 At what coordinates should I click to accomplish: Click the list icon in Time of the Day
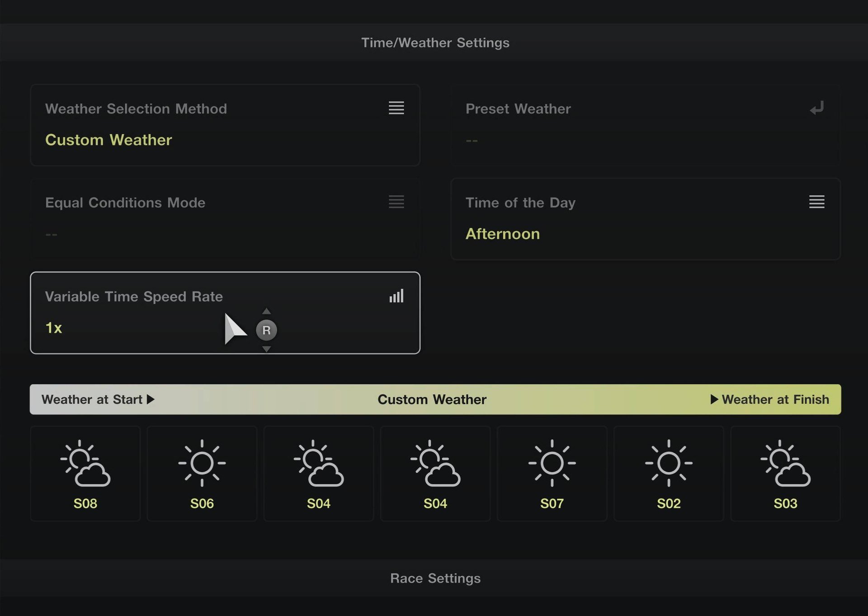[816, 202]
